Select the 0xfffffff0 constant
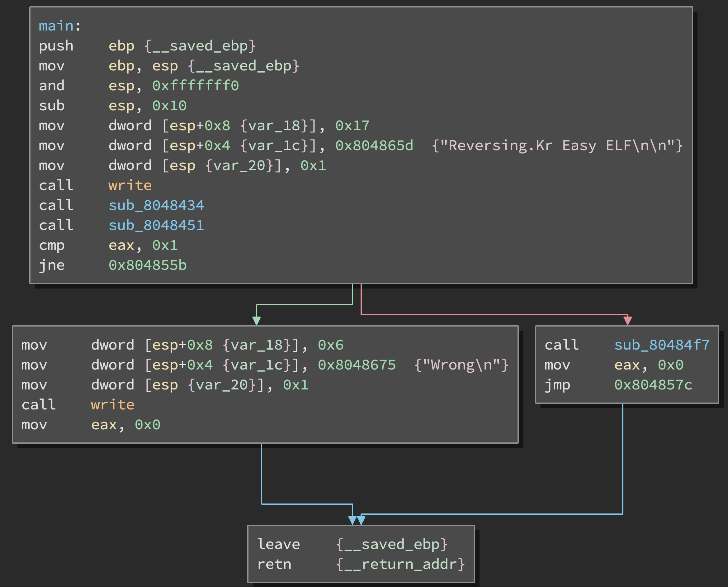The image size is (728, 587). pos(195,86)
